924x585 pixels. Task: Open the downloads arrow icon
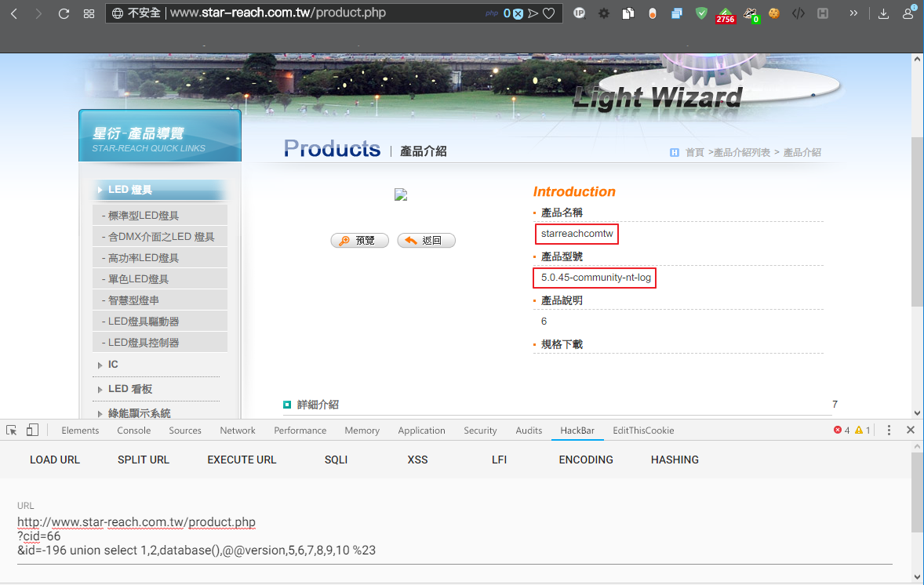[883, 13]
